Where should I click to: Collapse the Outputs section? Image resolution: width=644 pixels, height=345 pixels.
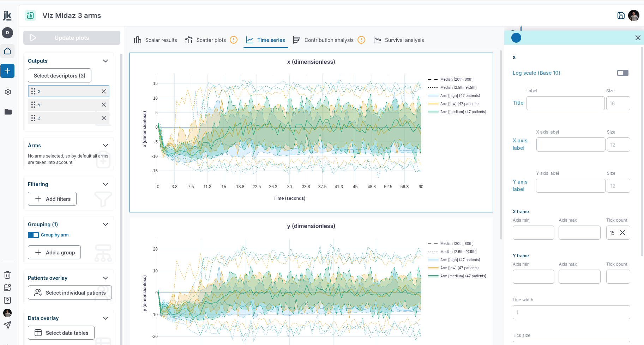click(x=105, y=61)
